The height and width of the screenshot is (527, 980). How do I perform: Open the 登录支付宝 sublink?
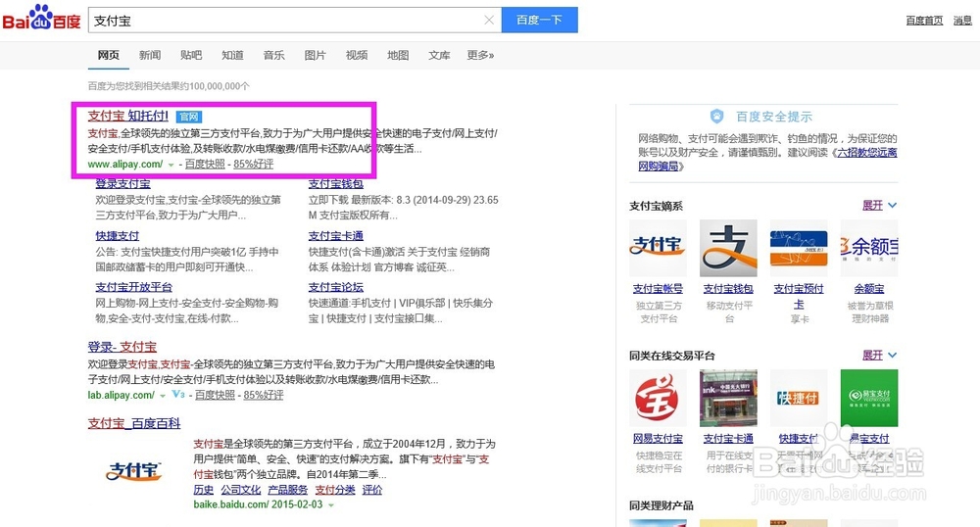122,183
